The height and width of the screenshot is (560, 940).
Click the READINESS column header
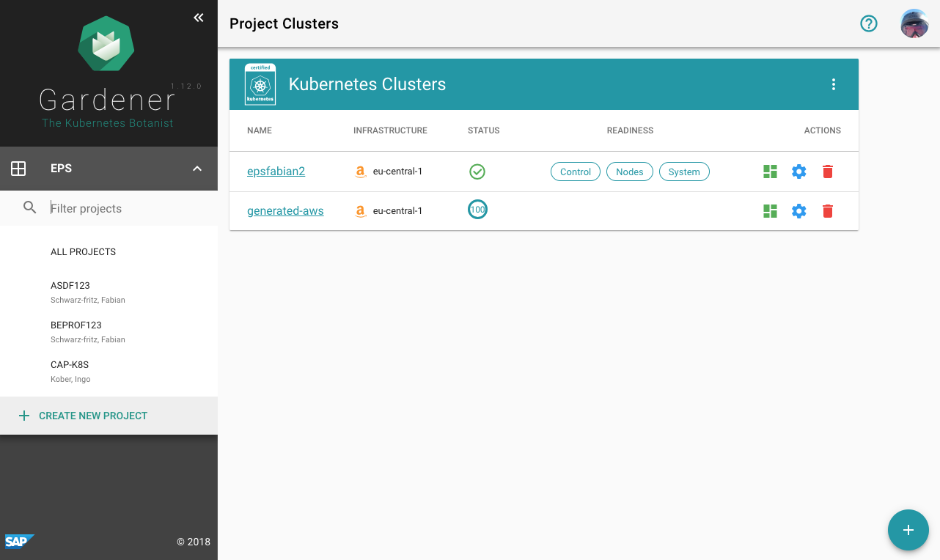630,130
